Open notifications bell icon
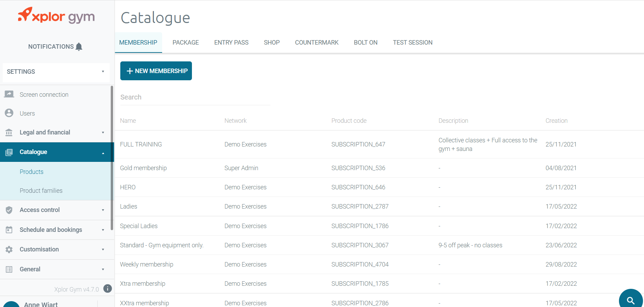The image size is (644, 307). coord(79,47)
